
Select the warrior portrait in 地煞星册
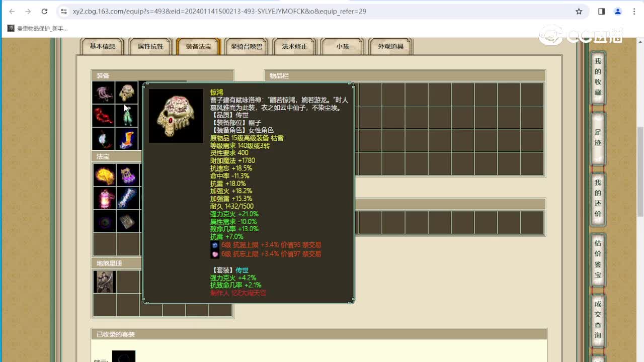pos(104,282)
